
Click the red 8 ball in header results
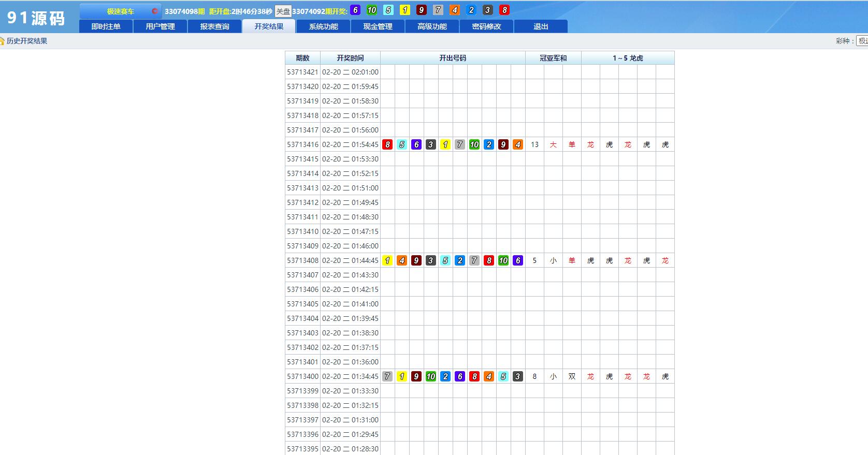pos(504,10)
